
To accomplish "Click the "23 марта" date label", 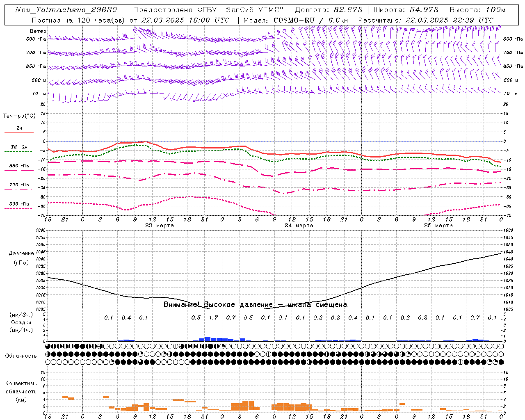I will click(160, 226).
